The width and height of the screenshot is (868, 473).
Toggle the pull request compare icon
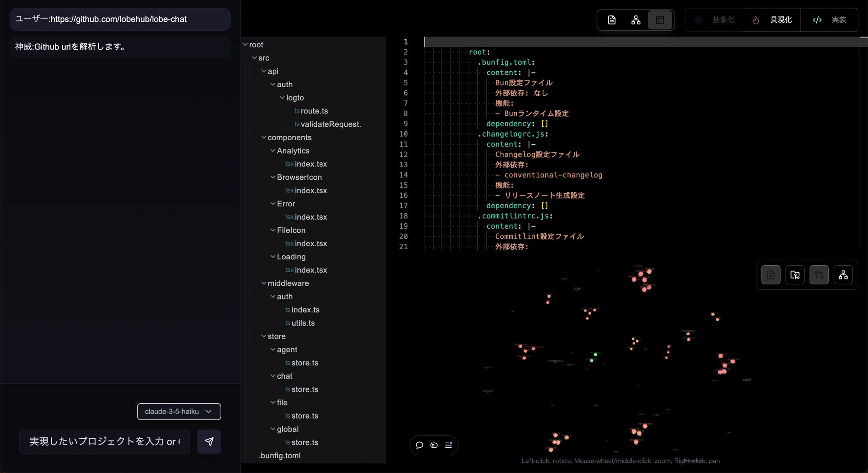[x=819, y=275]
